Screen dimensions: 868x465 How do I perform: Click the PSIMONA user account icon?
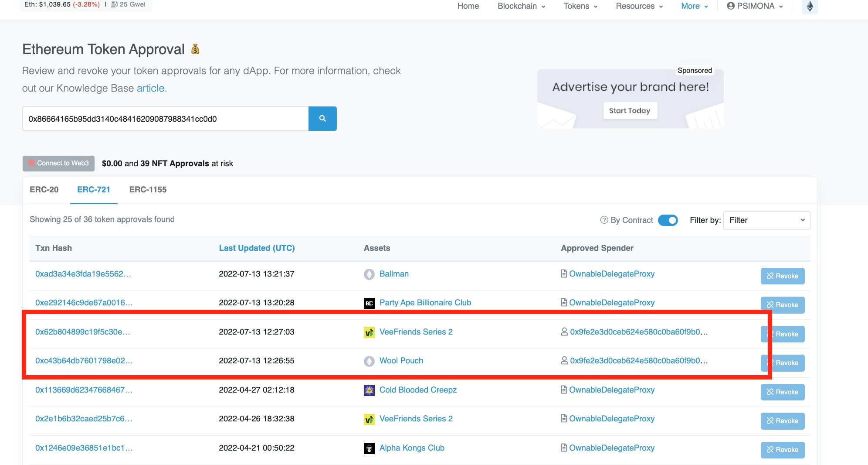click(x=731, y=6)
